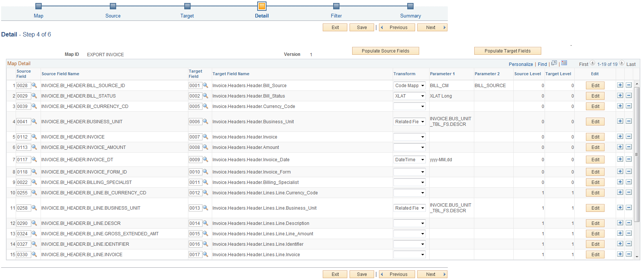Screen dimensions: 644x280
Task: Click source field input 0255
Action: coord(23,193)
